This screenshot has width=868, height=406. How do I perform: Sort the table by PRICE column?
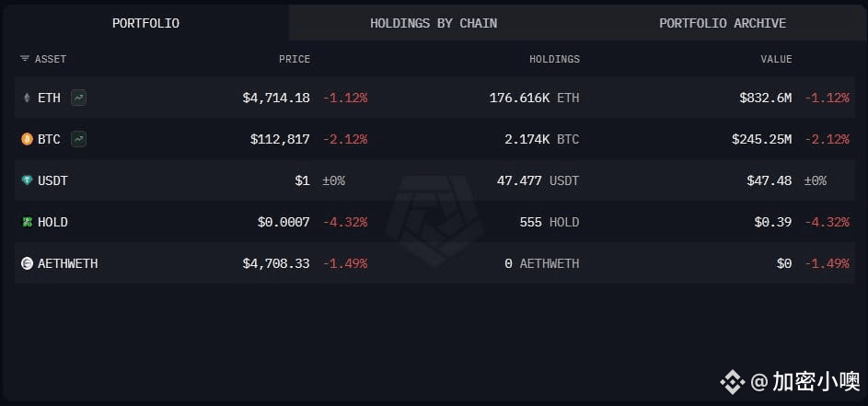click(x=295, y=59)
